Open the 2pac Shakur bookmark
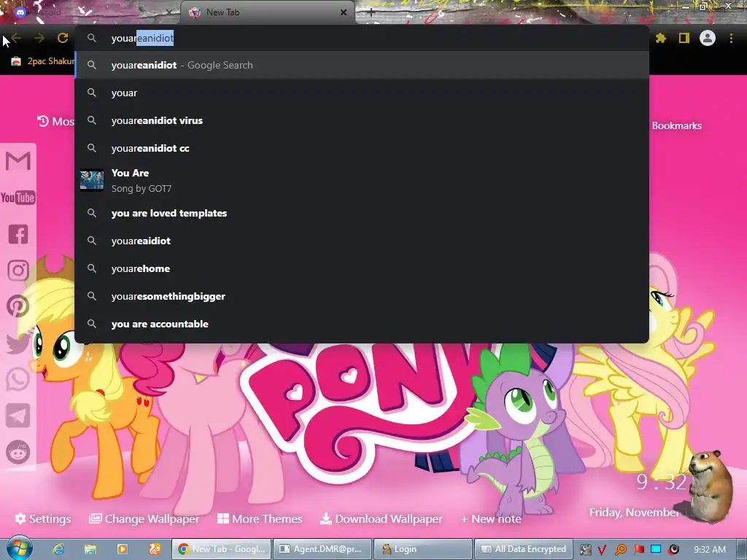Image resolution: width=747 pixels, height=560 pixels. click(x=43, y=61)
